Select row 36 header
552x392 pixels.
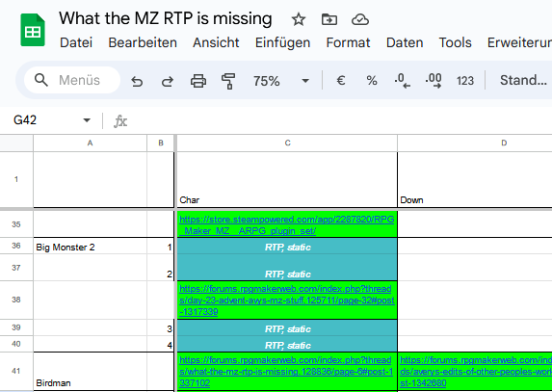(16, 246)
